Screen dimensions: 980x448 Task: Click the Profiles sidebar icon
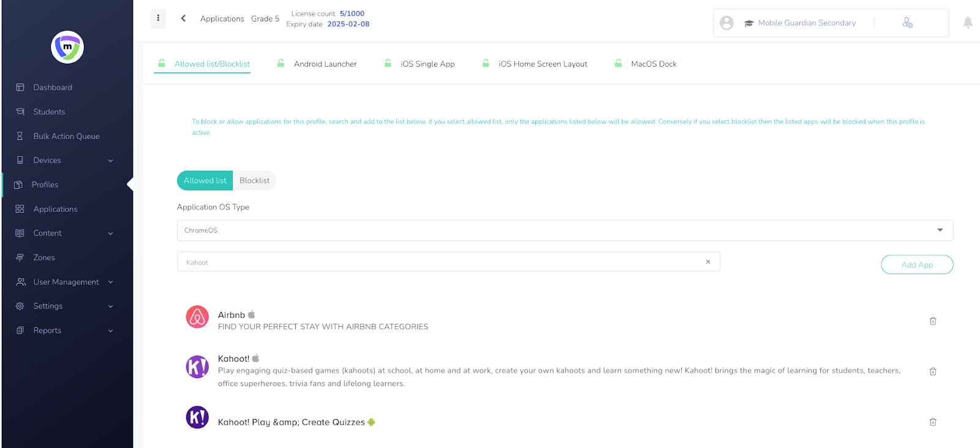[x=18, y=185]
